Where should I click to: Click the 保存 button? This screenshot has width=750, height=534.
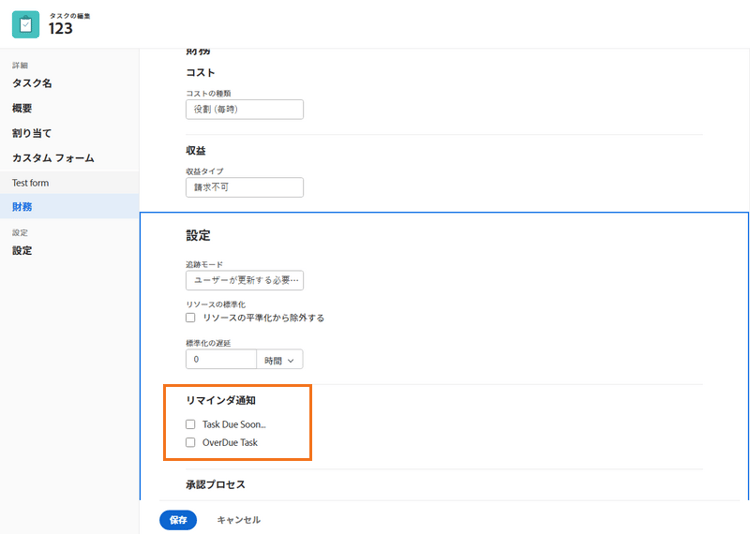click(178, 520)
